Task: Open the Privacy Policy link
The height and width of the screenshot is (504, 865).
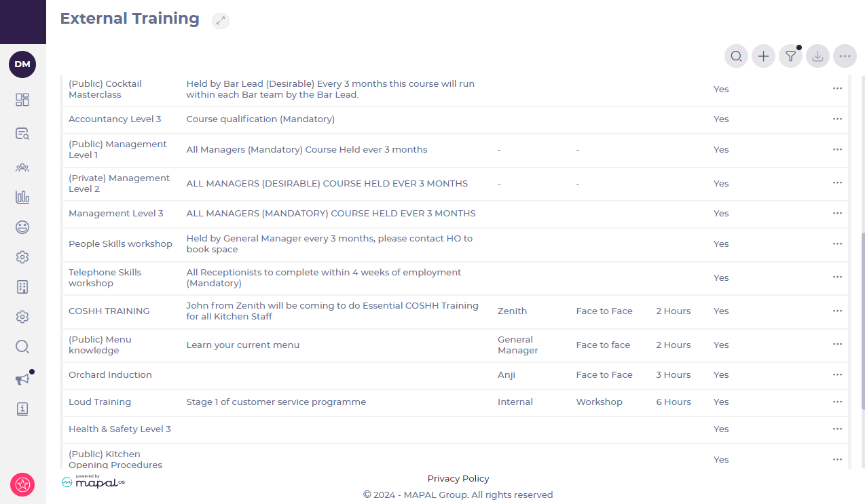Action: pyautogui.click(x=458, y=478)
